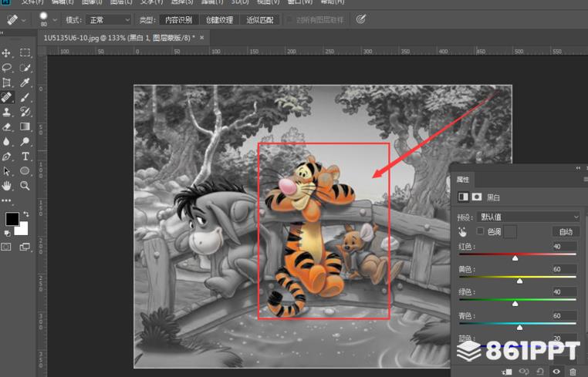Click the 自动 auto button
Screen dimensions: 588x377
[566, 231]
